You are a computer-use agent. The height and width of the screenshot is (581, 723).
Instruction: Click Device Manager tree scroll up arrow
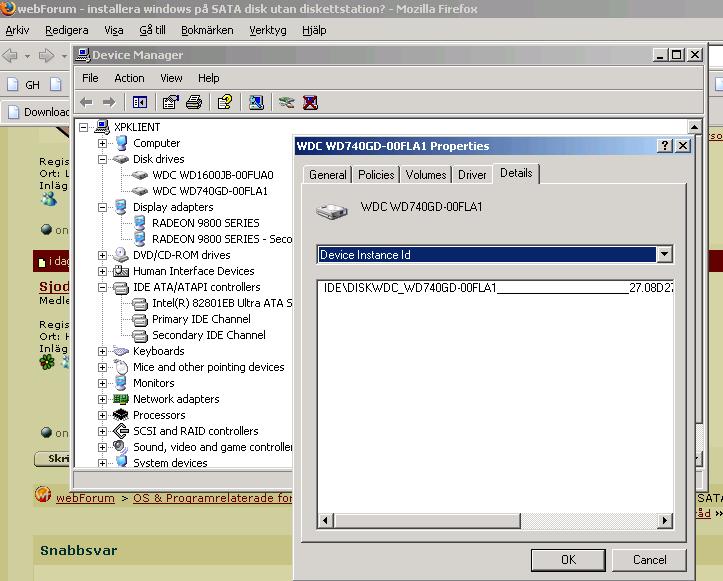(694, 126)
